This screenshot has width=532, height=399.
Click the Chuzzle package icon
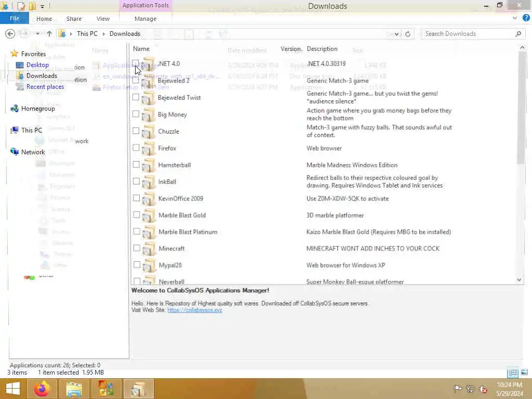(x=148, y=131)
